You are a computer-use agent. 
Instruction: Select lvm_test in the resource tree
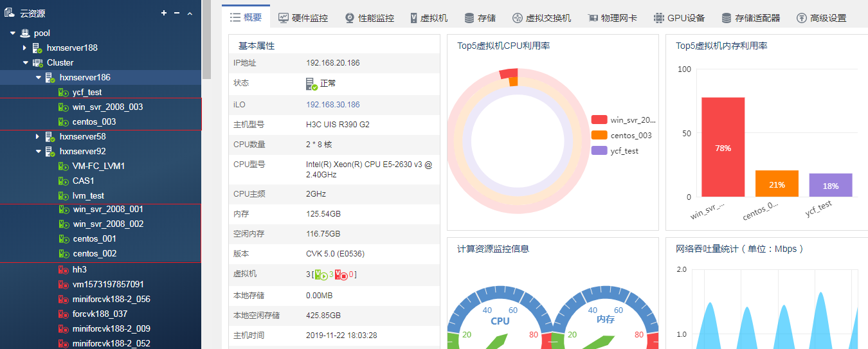[x=88, y=196]
